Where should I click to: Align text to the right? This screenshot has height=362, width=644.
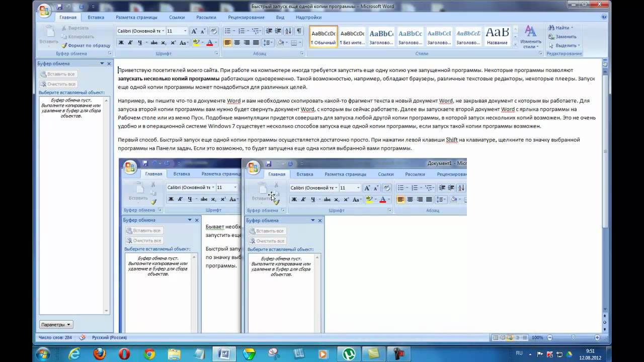(x=247, y=43)
